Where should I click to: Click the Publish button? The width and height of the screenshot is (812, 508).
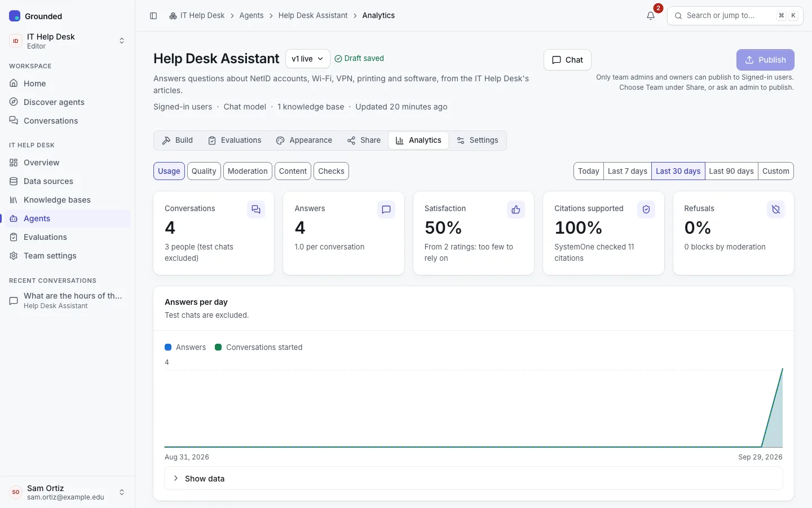pos(765,60)
